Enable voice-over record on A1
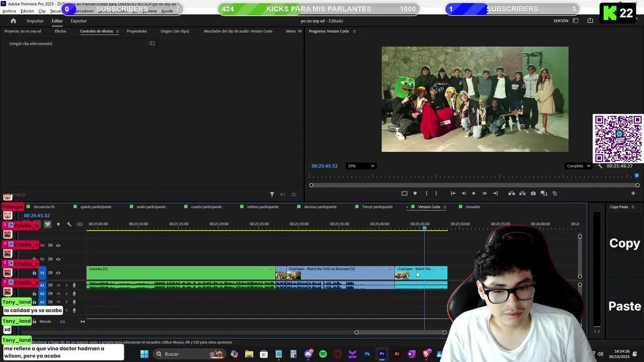The height and width of the screenshot is (362, 644). (74, 286)
